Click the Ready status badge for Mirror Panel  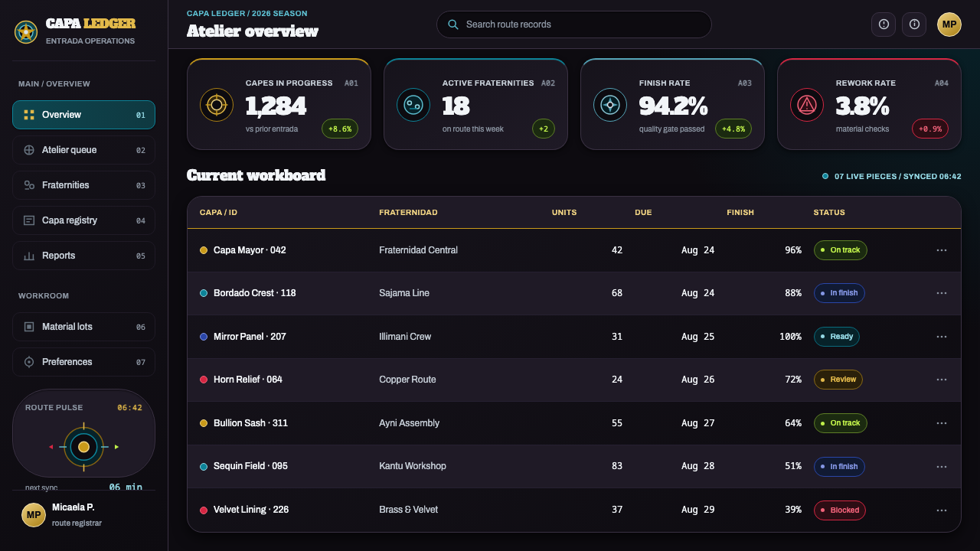[x=837, y=337]
